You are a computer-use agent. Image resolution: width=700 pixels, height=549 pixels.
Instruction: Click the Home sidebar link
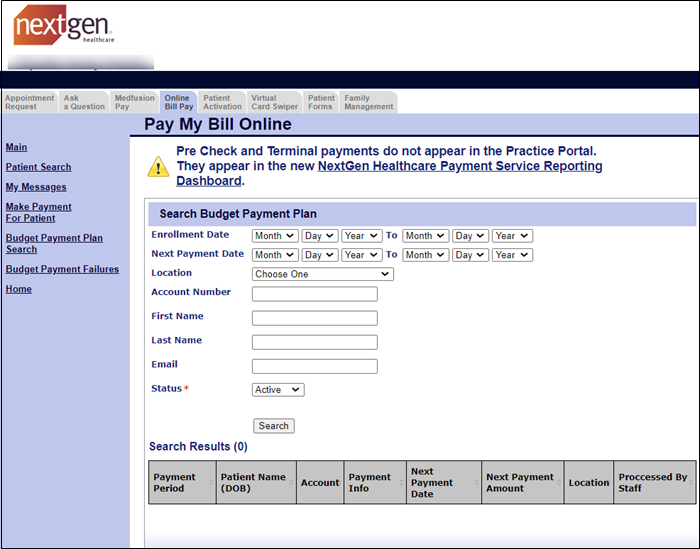point(19,289)
